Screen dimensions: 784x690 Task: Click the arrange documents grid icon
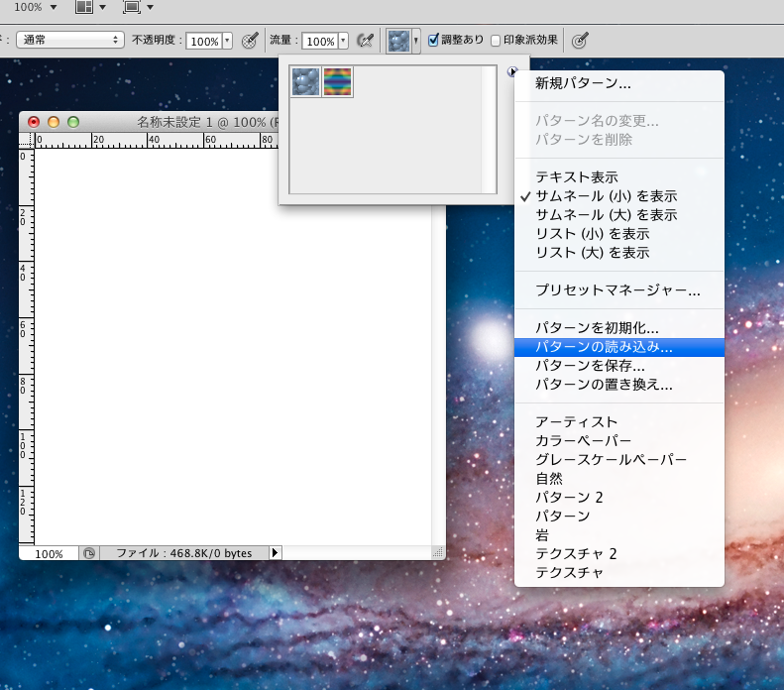pos(84,7)
